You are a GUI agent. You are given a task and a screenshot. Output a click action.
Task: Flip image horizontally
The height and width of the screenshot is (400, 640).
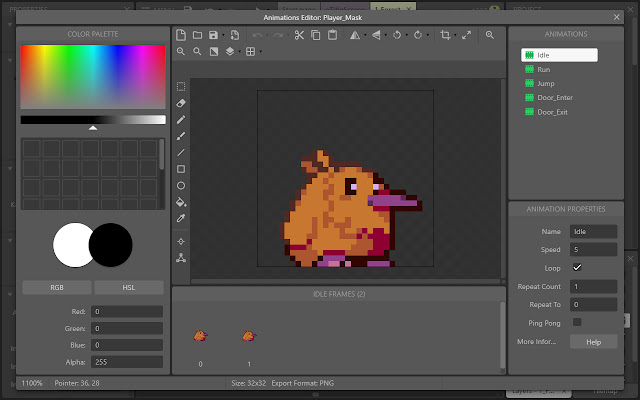click(355, 35)
